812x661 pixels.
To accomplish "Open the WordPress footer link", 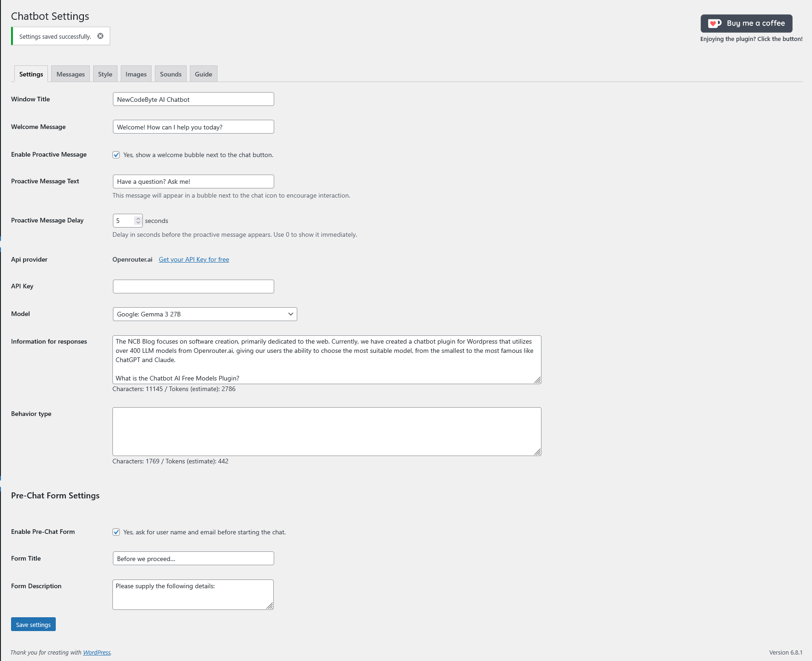I will click(97, 652).
